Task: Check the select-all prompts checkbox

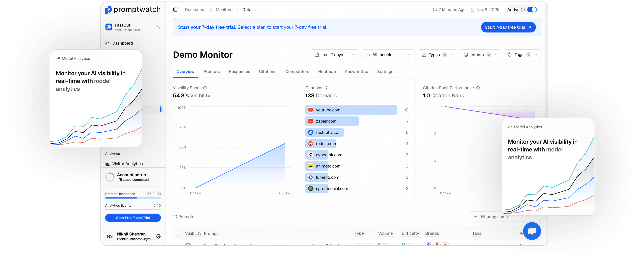Action: tap(178, 233)
